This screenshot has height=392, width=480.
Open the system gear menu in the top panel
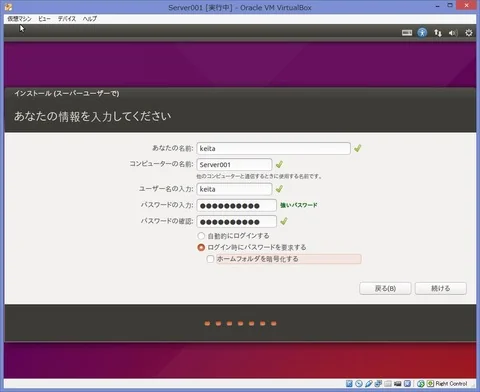pyautogui.click(x=469, y=33)
